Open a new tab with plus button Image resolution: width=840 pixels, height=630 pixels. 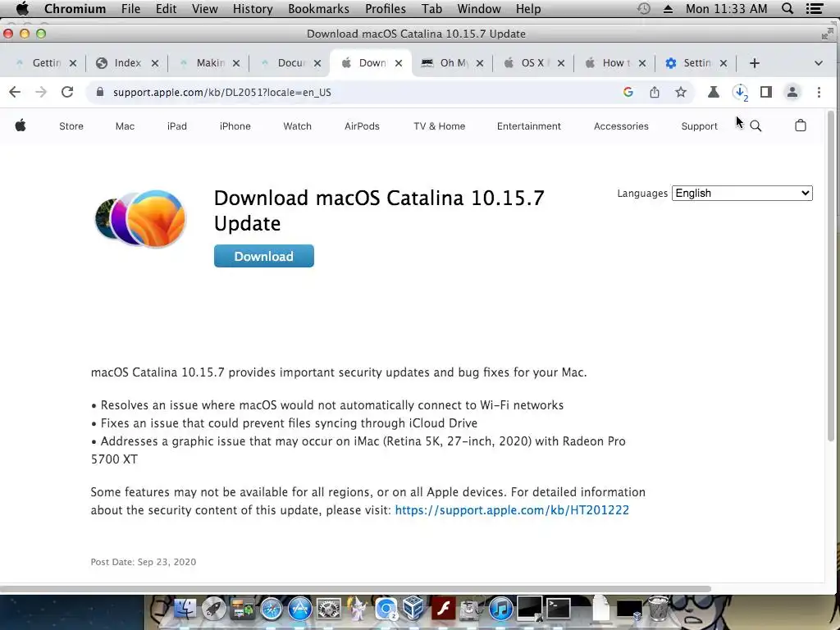[x=755, y=63]
